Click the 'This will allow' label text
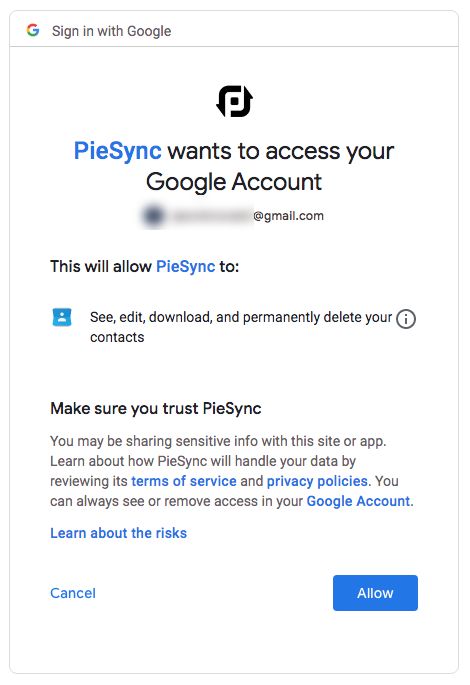Image resolution: width=470 pixels, height=685 pixels. (101, 266)
